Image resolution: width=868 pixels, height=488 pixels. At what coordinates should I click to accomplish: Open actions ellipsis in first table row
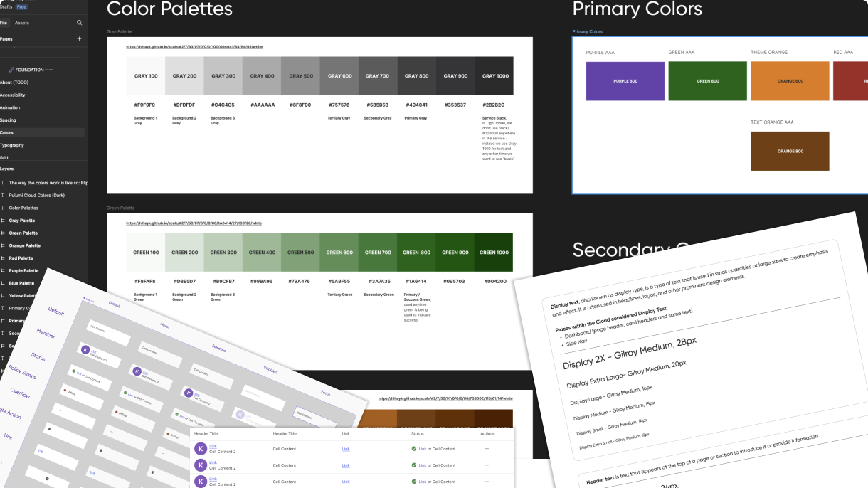pos(487,449)
